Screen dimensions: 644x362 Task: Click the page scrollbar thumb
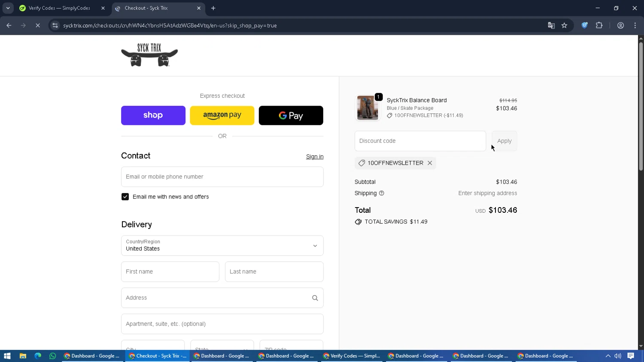(x=641, y=106)
